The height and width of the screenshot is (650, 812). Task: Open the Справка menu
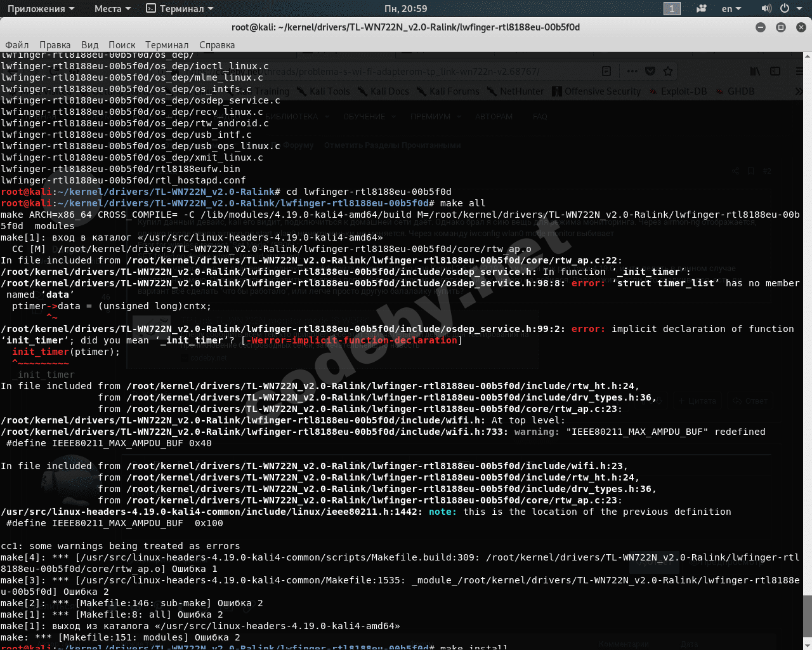click(x=217, y=45)
